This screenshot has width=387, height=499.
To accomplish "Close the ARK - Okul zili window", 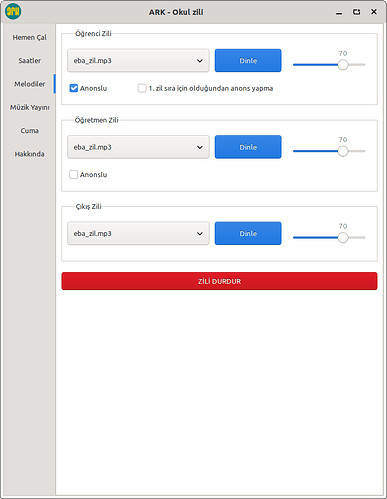I will (374, 12).
